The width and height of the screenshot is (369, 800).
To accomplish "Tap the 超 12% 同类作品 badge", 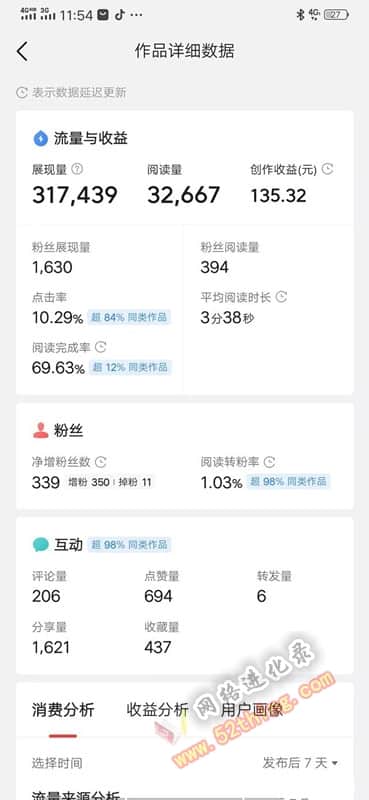I will click(130, 367).
